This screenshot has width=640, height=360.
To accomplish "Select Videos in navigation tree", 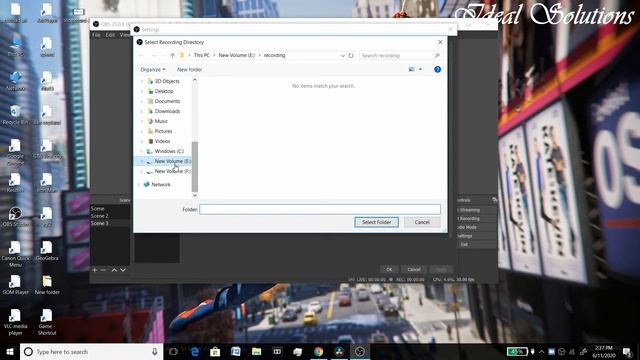I will 162,141.
